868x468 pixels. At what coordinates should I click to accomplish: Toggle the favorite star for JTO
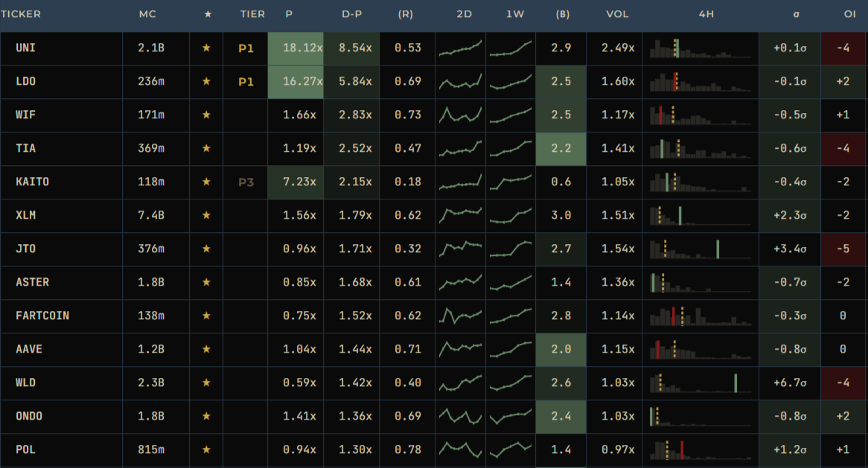click(206, 249)
